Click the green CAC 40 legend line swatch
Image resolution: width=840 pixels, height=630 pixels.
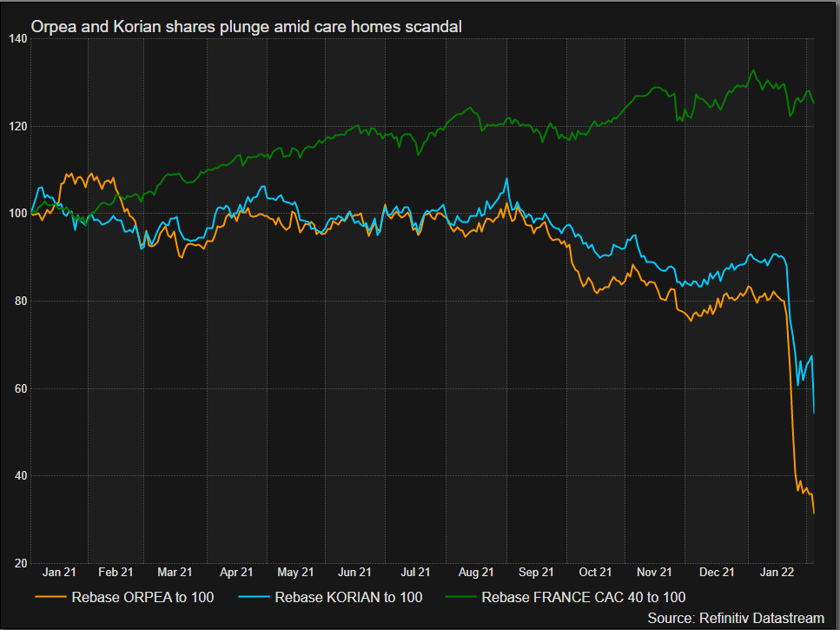(461, 597)
